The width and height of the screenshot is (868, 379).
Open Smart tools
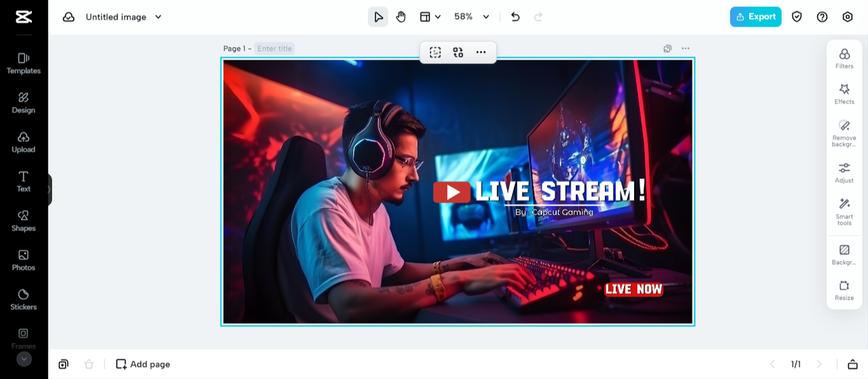(844, 212)
